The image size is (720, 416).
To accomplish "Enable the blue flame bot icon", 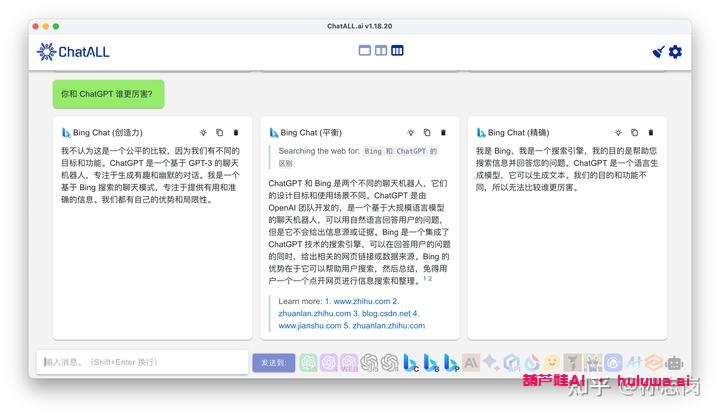I will [532, 363].
